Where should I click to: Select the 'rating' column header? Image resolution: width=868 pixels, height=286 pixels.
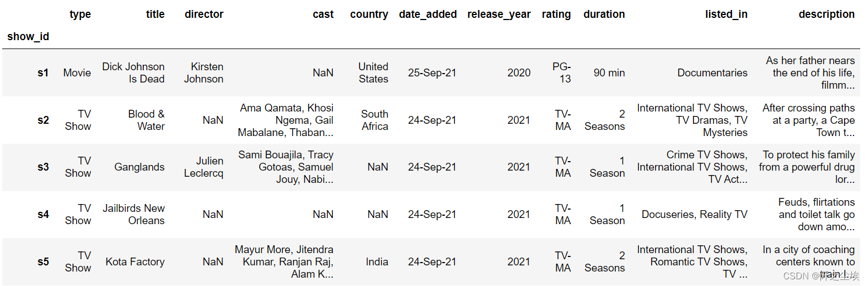[556, 14]
